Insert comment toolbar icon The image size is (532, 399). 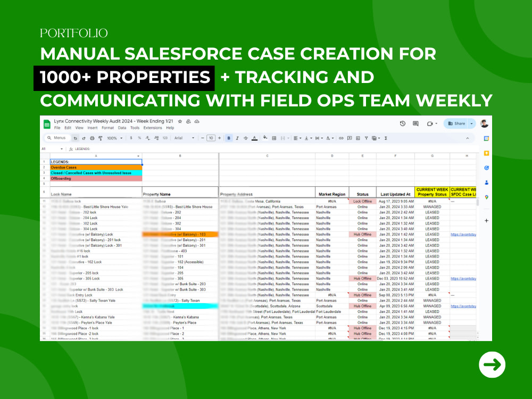click(x=350, y=138)
